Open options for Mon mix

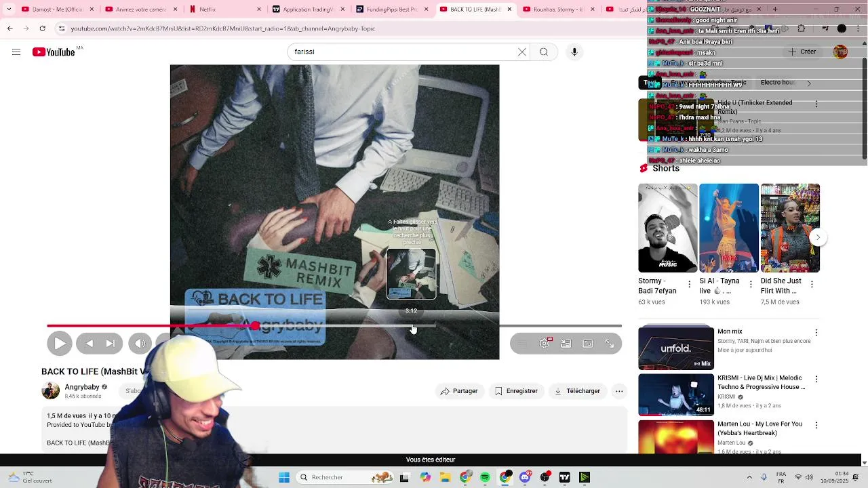816,333
